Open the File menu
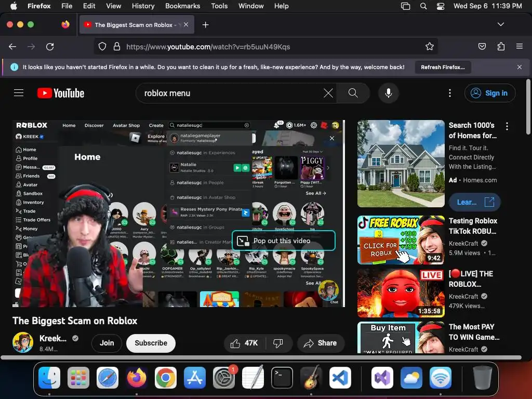Image resolution: width=532 pixels, height=399 pixels. (66, 6)
